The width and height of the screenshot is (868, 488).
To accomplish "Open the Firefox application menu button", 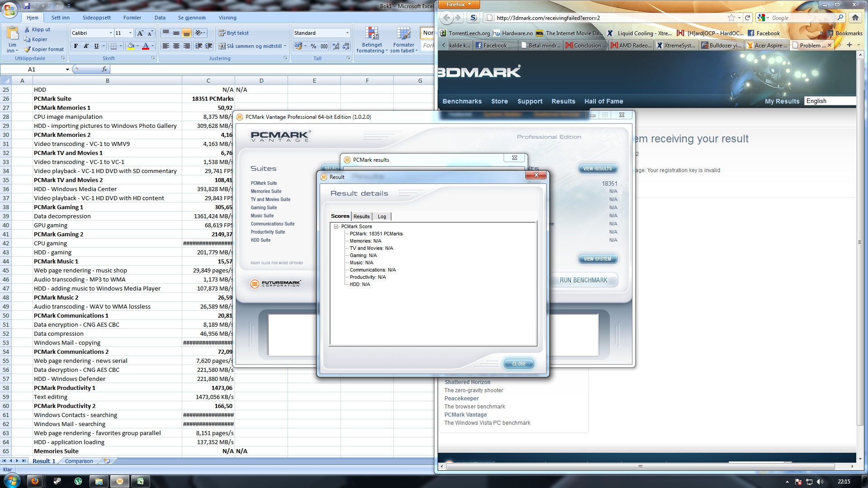I will 458,5.
